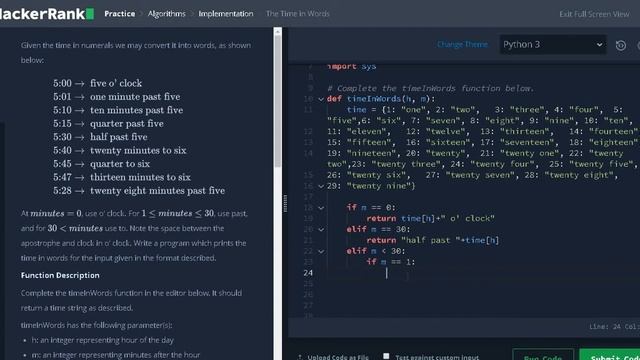
Task: Click the '5:15 → quarter past five' example
Action: [x=108, y=124]
